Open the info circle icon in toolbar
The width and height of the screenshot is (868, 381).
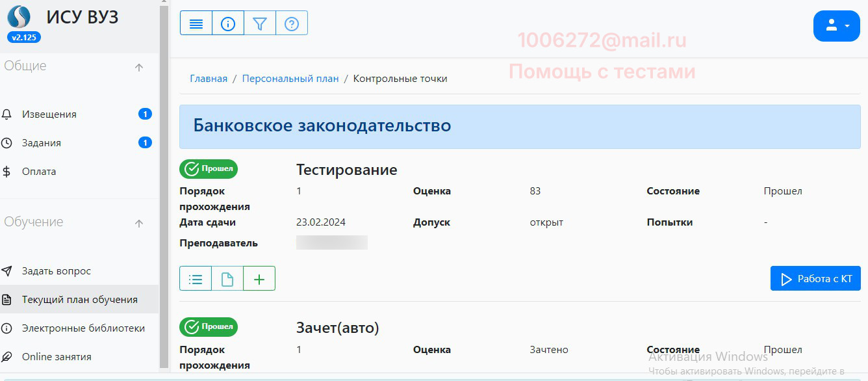[228, 23]
